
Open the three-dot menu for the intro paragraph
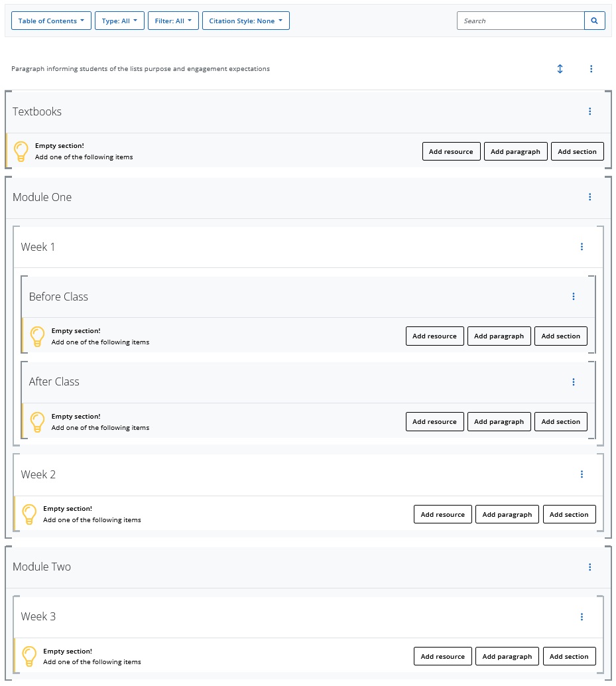pos(591,69)
